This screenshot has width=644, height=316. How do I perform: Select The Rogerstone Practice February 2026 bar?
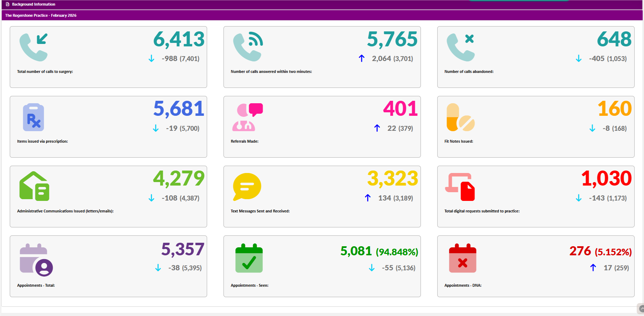coord(41,15)
